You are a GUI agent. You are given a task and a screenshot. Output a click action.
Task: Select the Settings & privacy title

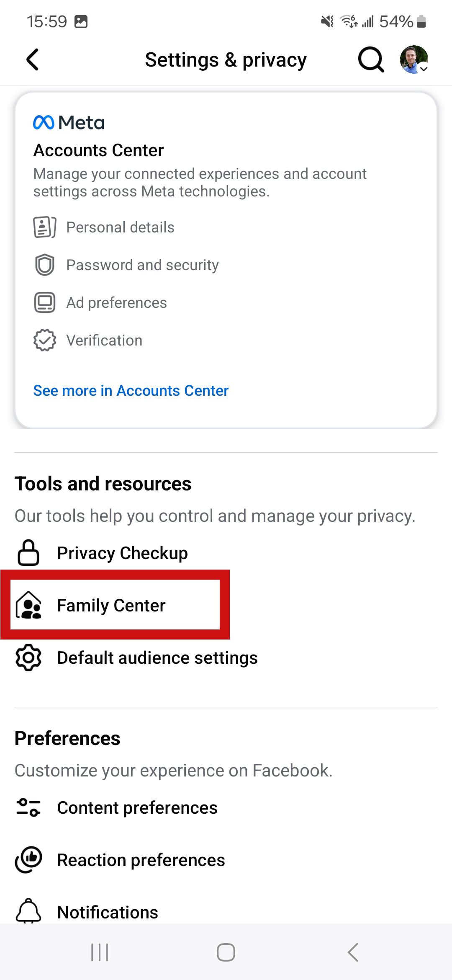226,59
